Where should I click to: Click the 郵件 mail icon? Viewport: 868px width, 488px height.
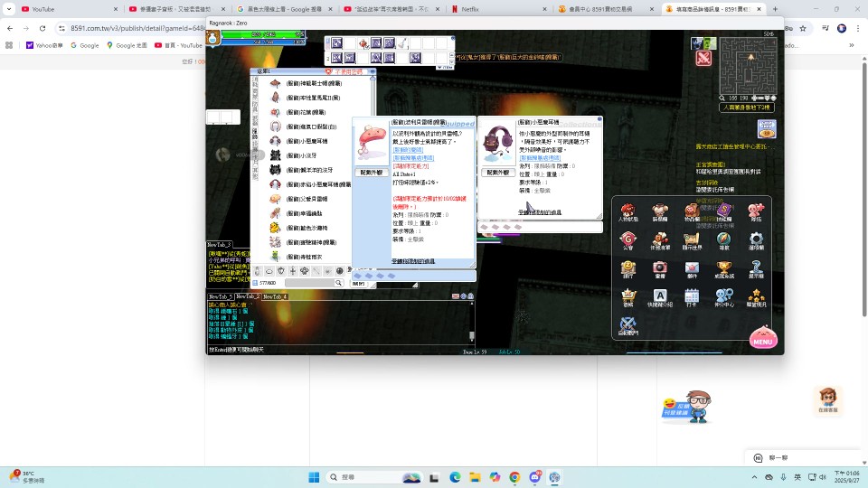[x=692, y=268]
